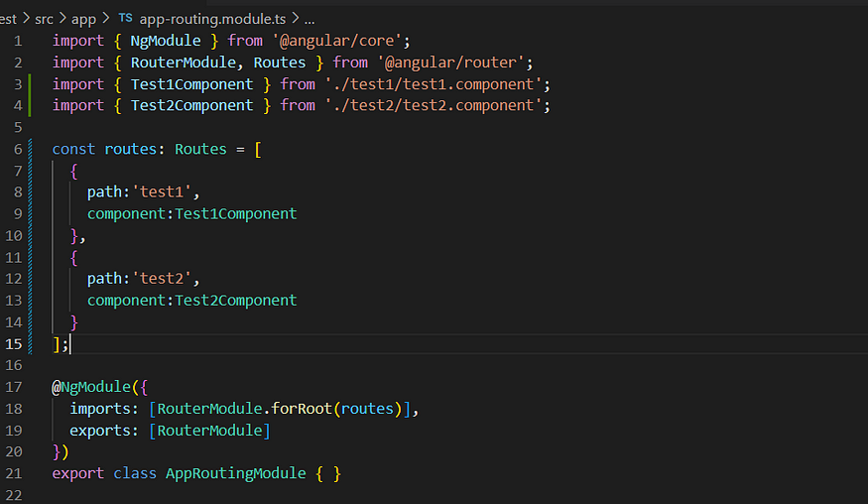Open the breadcrumb ellipsis symbol list
Image resolution: width=868 pixels, height=504 pixels.
[x=310, y=21]
